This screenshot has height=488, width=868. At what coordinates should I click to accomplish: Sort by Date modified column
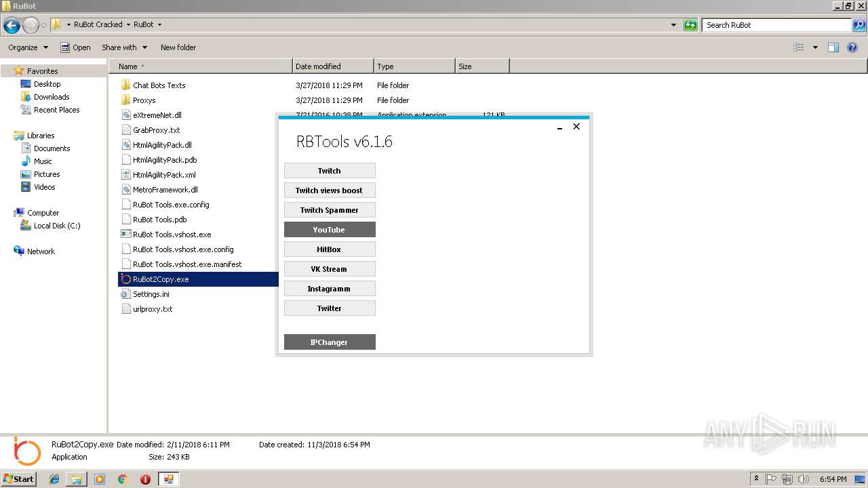coord(333,66)
